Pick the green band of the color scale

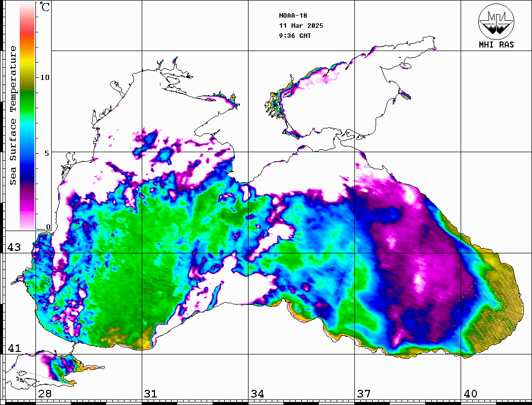[x=27, y=102]
